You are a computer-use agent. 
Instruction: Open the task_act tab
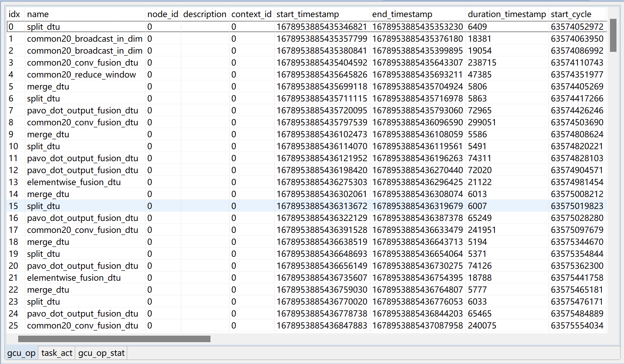[x=57, y=353]
